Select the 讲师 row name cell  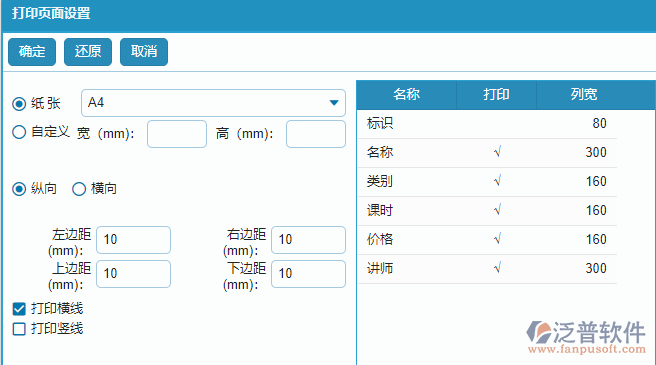[x=406, y=268]
